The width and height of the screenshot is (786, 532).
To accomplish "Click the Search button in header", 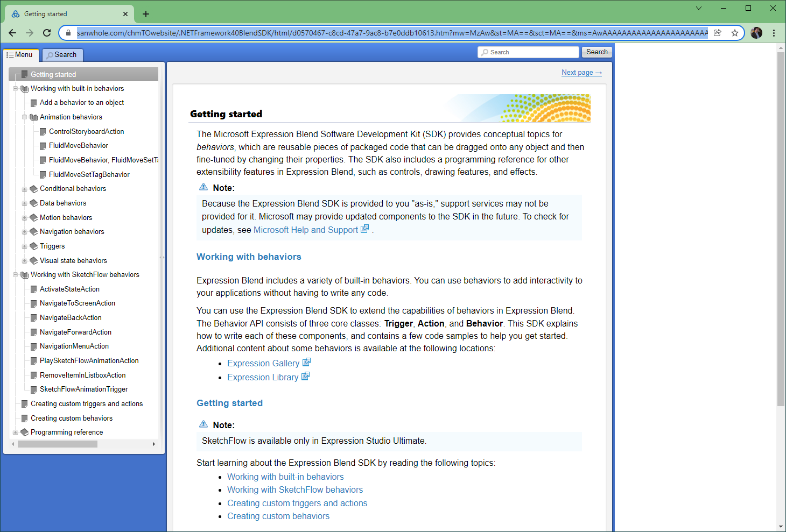I will pos(596,52).
